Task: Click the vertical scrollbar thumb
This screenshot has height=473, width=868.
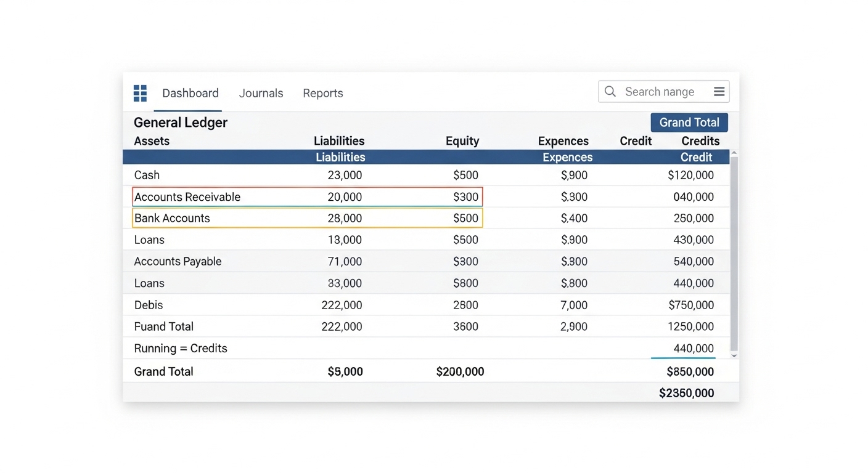Action: point(734,253)
